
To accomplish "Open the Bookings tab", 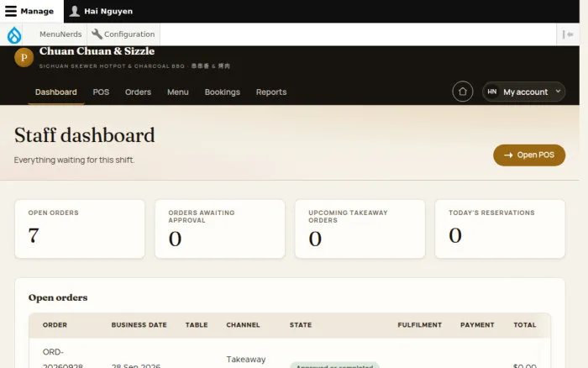I will (x=223, y=92).
